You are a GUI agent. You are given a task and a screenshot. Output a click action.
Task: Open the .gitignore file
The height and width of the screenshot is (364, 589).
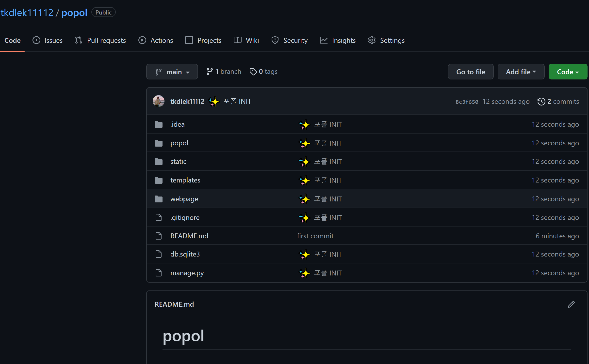click(x=185, y=218)
